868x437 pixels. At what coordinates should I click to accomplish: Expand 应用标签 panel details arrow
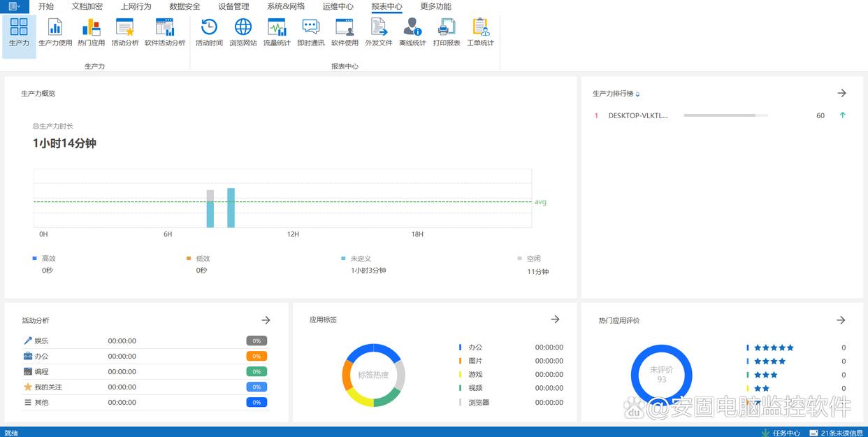[555, 320]
